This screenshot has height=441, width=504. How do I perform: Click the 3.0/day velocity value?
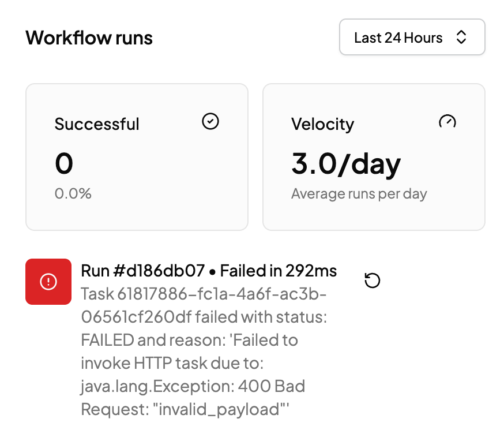tap(346, 164)
